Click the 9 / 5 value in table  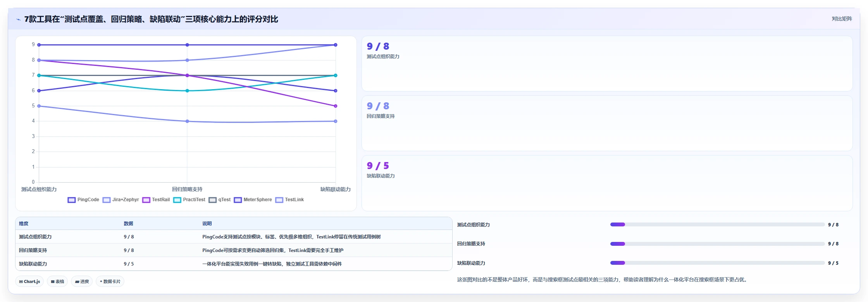point(129,264)
